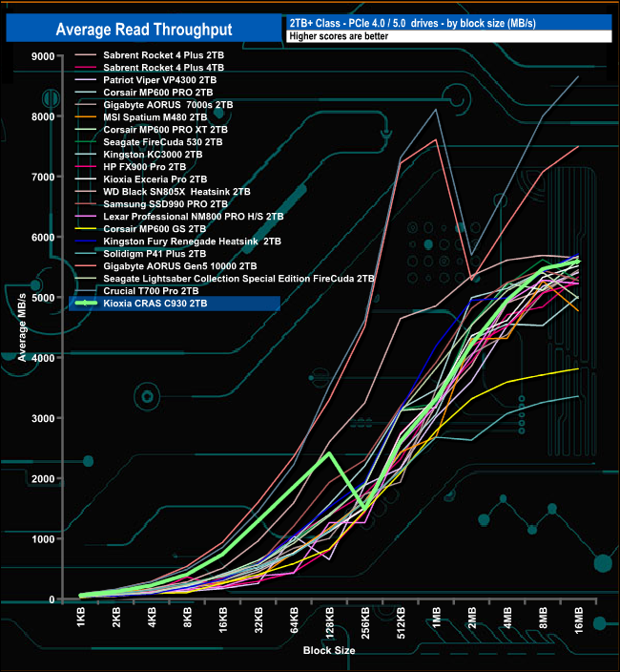The width and height of the screenshot is (620, 672).
Task: Click the 3000 y-axis label
Action: pyautogui.click(x=43, y=419)
